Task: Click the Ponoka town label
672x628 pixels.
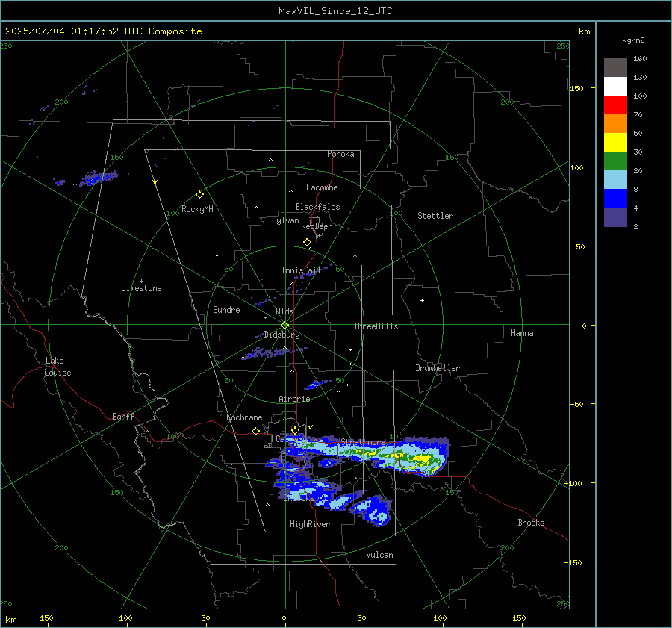Action: [340, 154]
